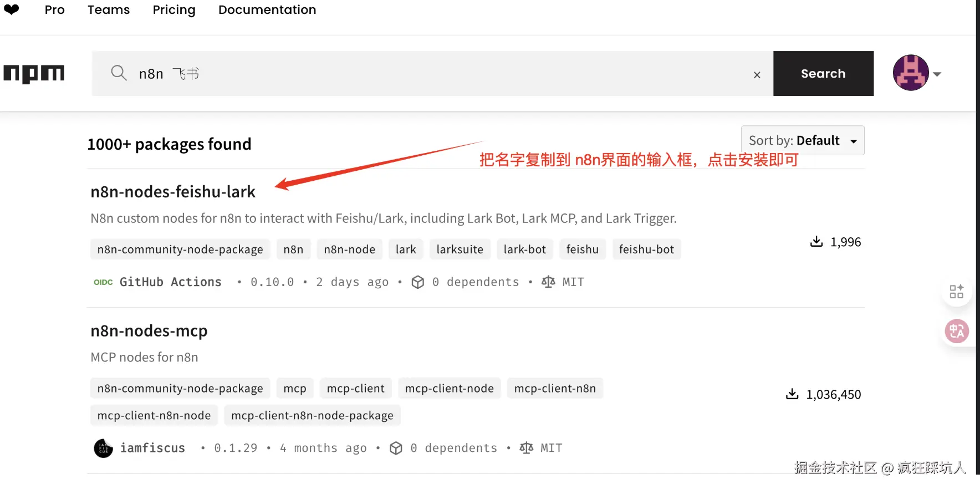Select the lark keyword tag
980x489 pixels.
406,249
